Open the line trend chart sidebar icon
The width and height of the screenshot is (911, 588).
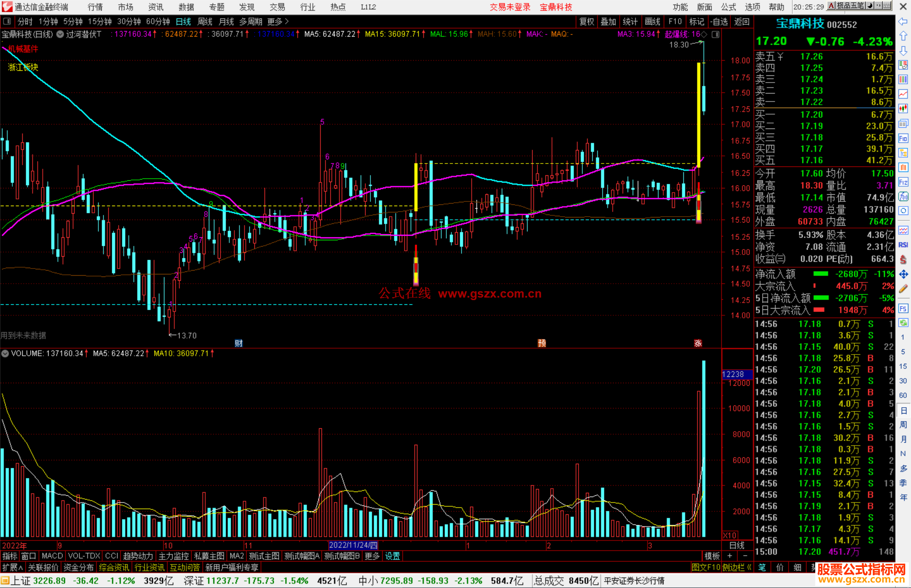click(x=903, y=94)
